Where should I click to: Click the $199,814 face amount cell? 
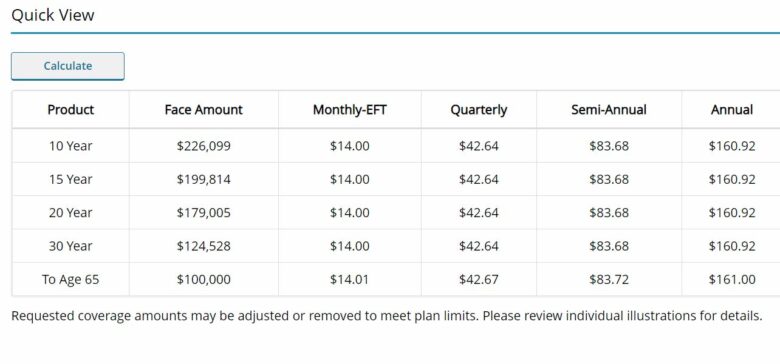click(203, 179)
